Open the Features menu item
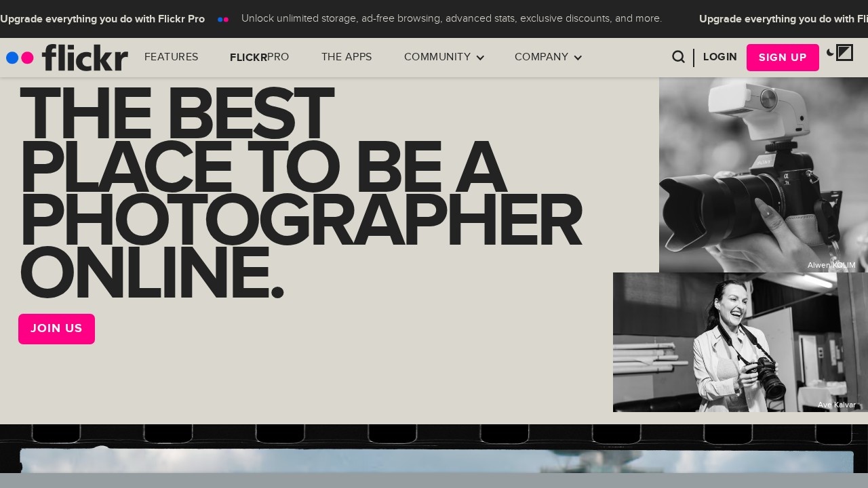 tap(172, 58)
